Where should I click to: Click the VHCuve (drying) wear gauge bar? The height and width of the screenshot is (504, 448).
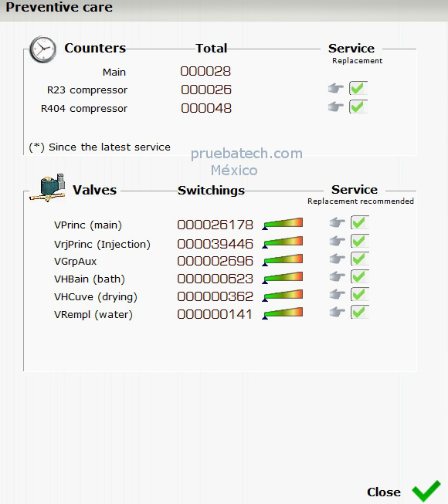pyautogui.click(x=283, y=296)
